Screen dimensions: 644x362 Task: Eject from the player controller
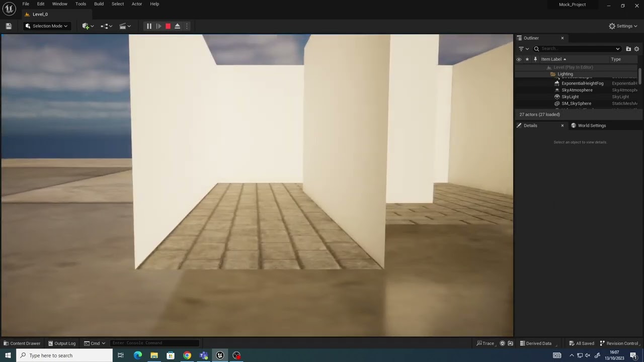click(178, 26)
